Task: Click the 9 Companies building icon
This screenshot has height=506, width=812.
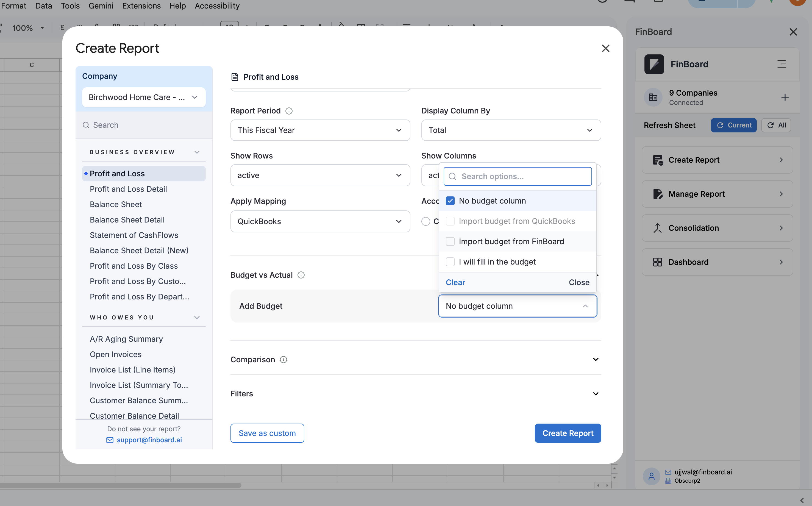Action: (653, 98)
